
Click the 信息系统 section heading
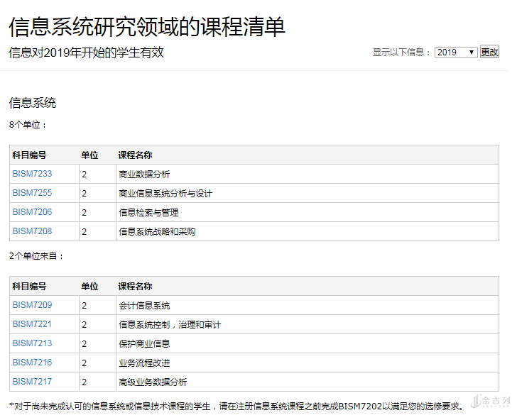pyautogui.click(x=33, y=104)
